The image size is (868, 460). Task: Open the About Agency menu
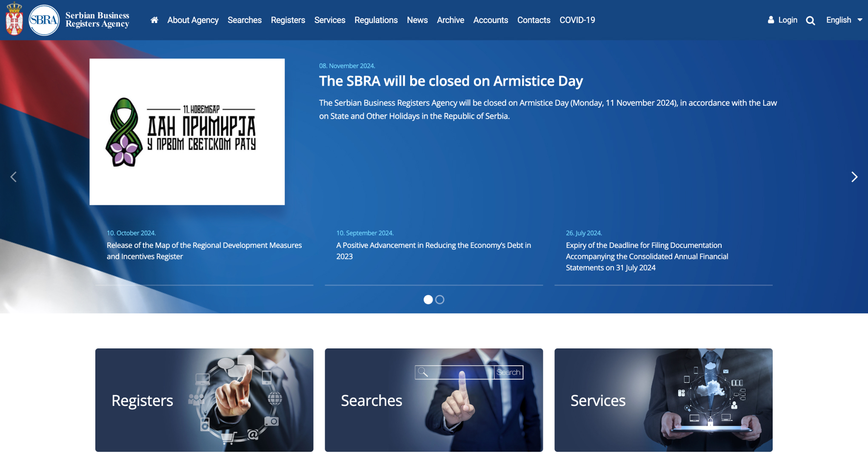click(193, 20)
